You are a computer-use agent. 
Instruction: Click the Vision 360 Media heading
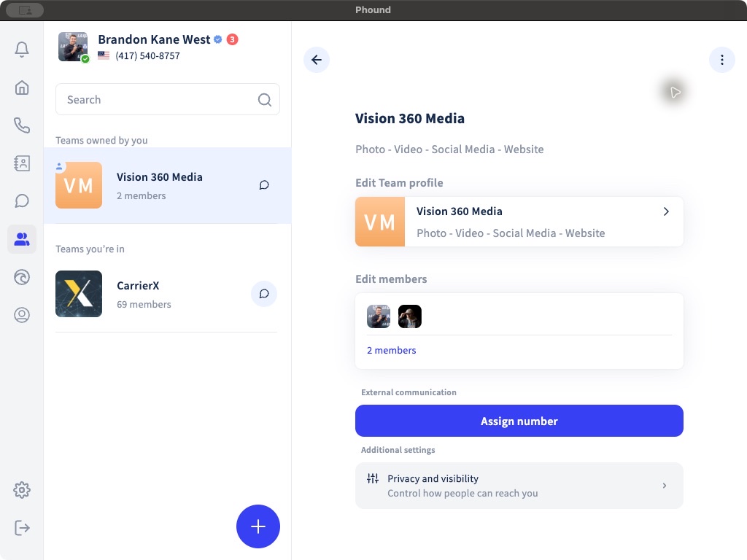410,119
